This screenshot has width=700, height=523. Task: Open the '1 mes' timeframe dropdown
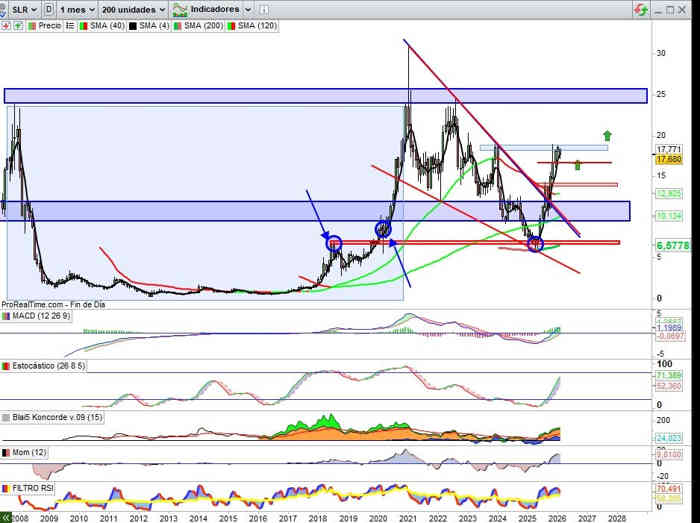click(78, 8)
